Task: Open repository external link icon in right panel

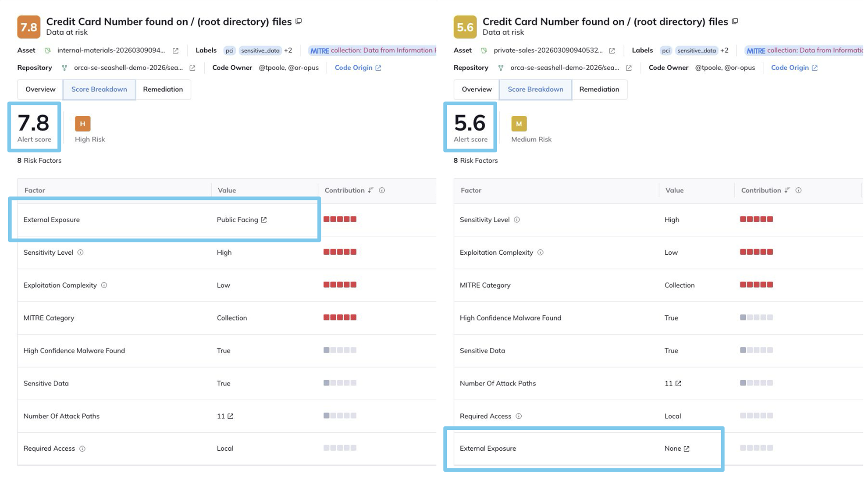Action: pyautogui.click(x=629, y=68)
